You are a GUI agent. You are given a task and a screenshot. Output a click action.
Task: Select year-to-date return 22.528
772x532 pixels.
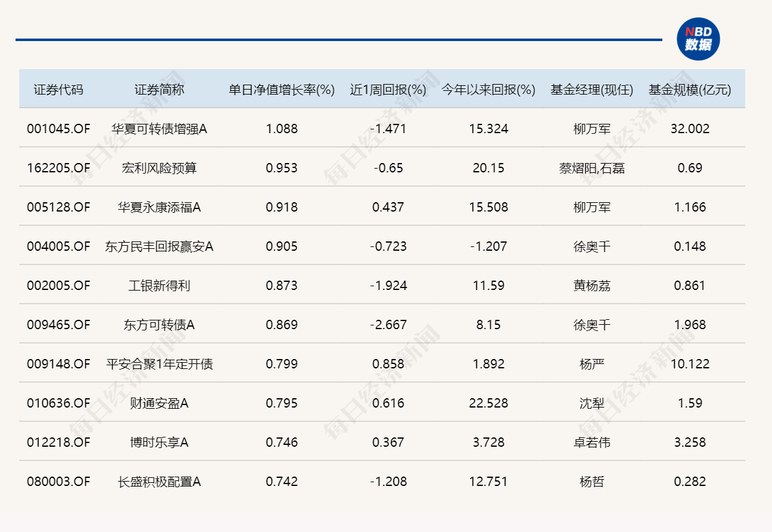(489, 403)
